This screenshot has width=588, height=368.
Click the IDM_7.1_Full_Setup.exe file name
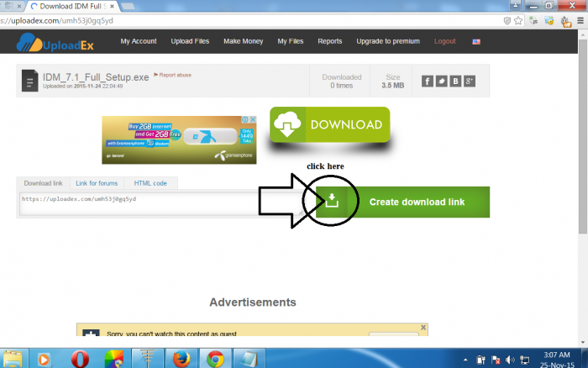tap(96, 77)
